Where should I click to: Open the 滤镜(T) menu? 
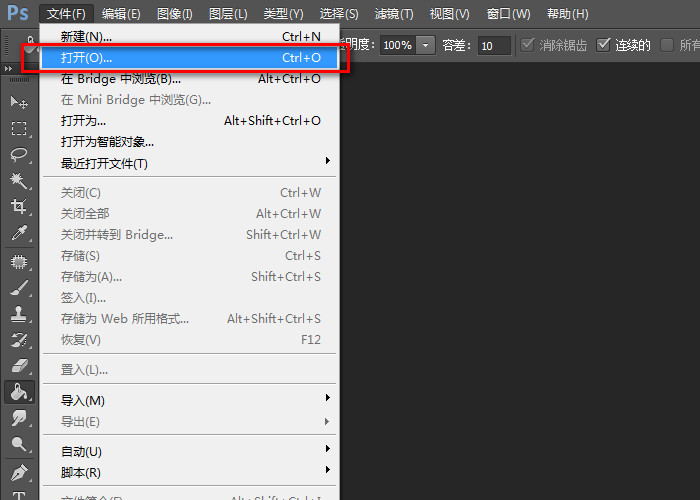394,14
